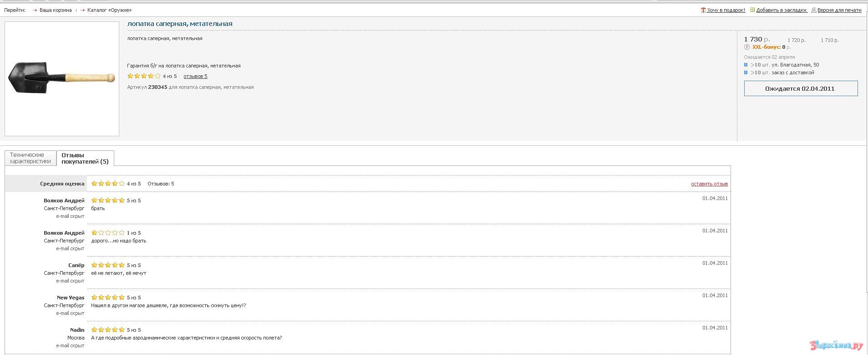The height and width of the screenshot is (355, 868).
Task: Open the 'Версия для печати' link
Action: pyautogui.click(x=839, y=10)
